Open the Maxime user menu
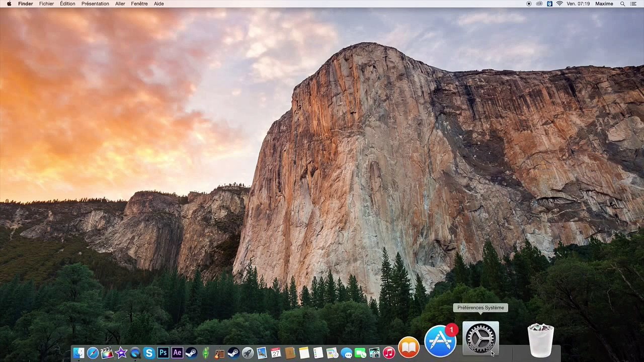Image resolution: width=644 pixels, height=362 pixels. tap(604, 4)
